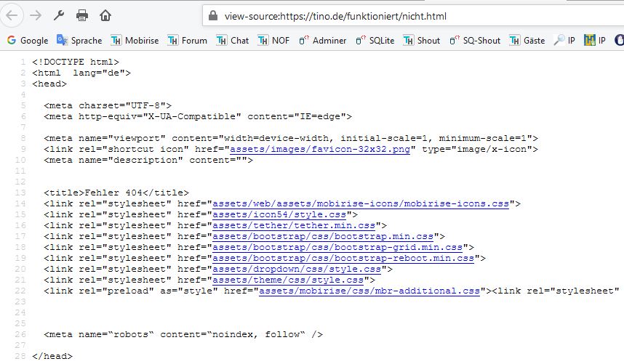Open the Adminer bookmark

point(323,41)
